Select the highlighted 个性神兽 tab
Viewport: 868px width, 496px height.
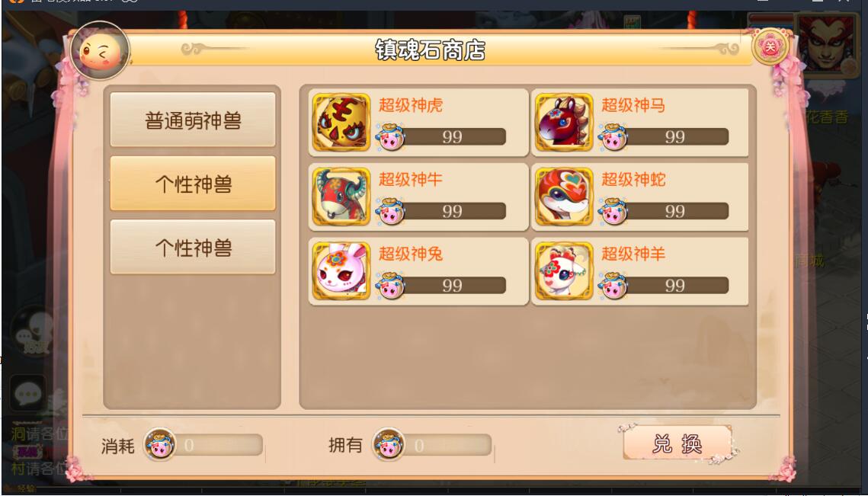coord(193,183)
